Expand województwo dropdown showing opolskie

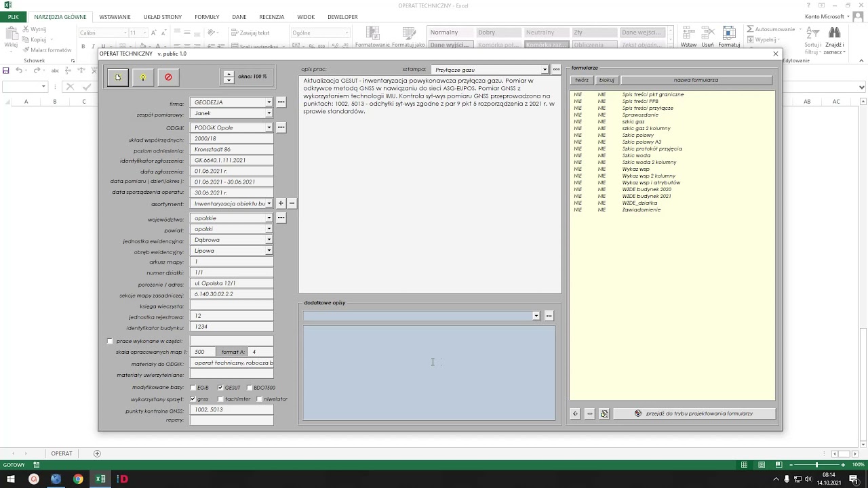pos(269,218)
